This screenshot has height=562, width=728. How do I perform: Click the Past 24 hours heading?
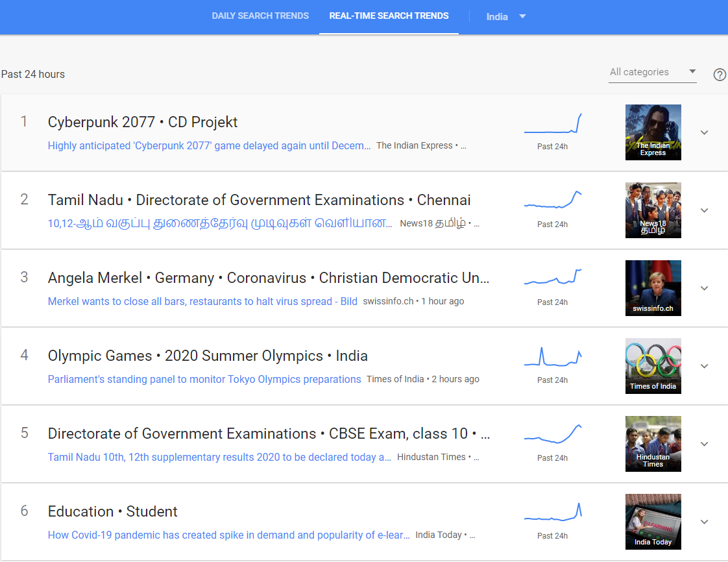33,75
